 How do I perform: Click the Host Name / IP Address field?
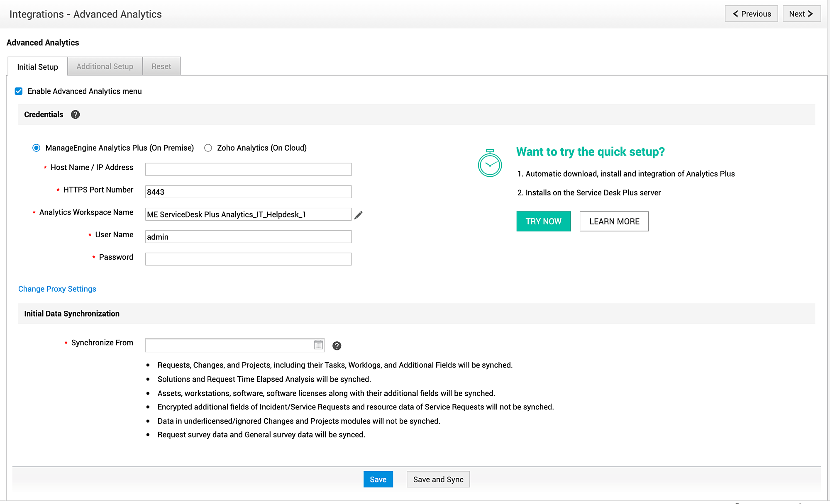click(x=248, y=169)
